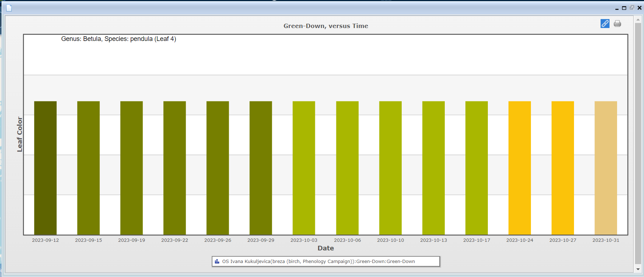Click the vertical scrollbar thumb

click(x=638, y=144)
